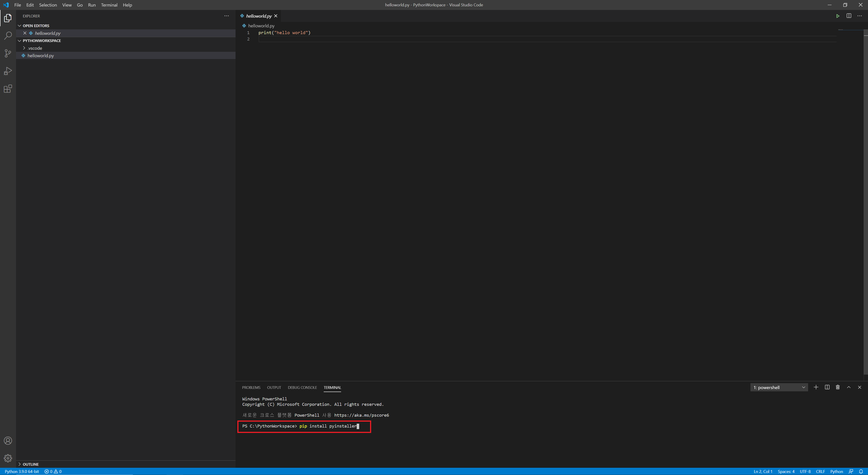Maximize terminal panel with up chevron
868x475 pixels.
point(849,387)
